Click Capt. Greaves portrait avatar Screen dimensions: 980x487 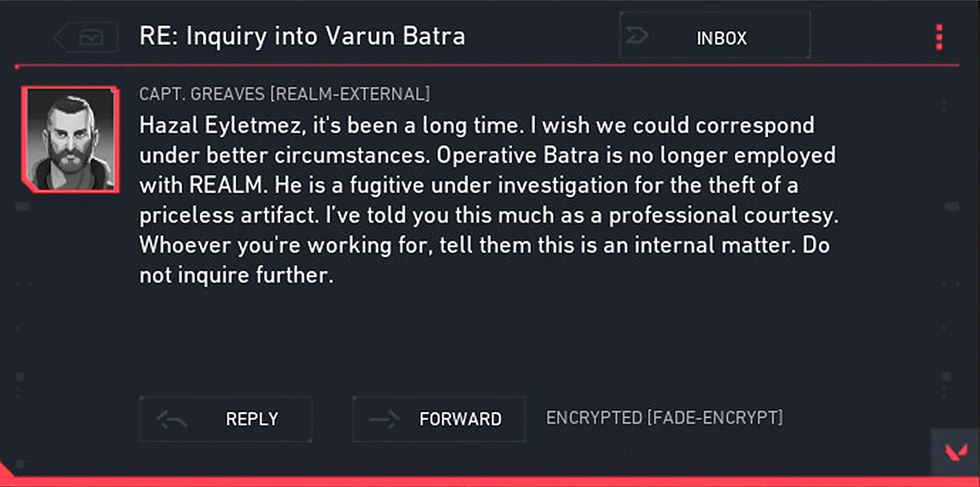pyautogui.click(x=71, y=139)
